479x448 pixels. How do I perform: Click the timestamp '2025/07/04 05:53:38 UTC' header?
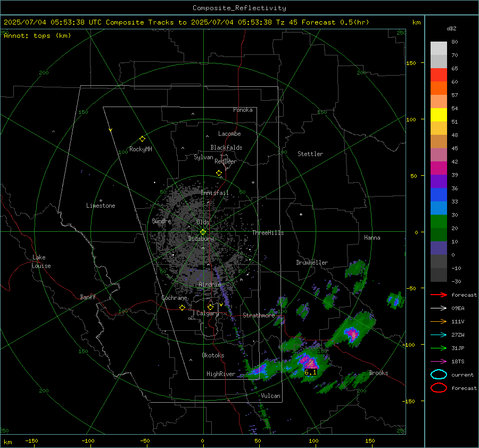[53, 22]
